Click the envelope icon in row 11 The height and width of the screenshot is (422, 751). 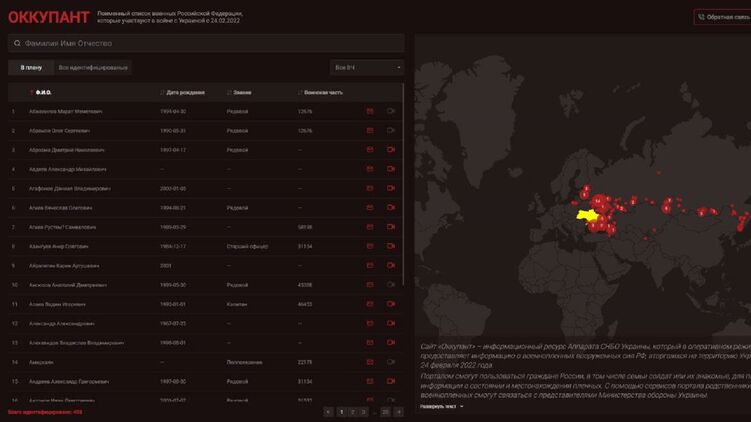pos(370,304)
